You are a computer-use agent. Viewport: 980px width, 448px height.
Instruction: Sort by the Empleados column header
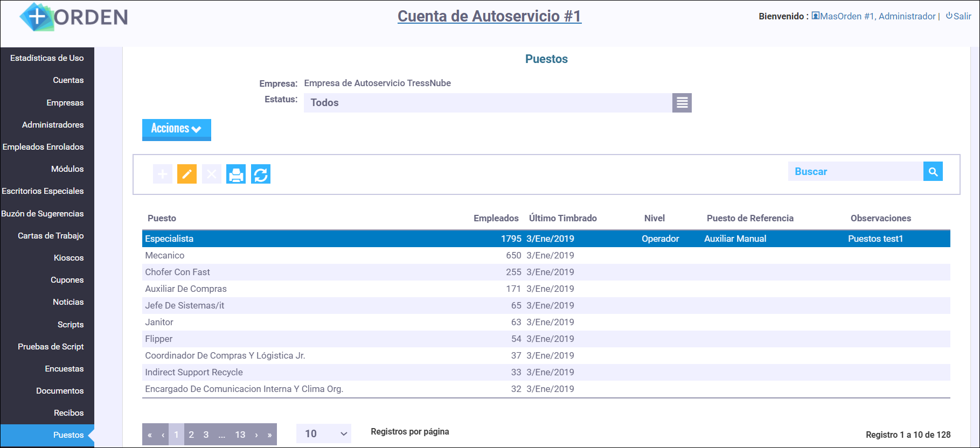point(496,218)
